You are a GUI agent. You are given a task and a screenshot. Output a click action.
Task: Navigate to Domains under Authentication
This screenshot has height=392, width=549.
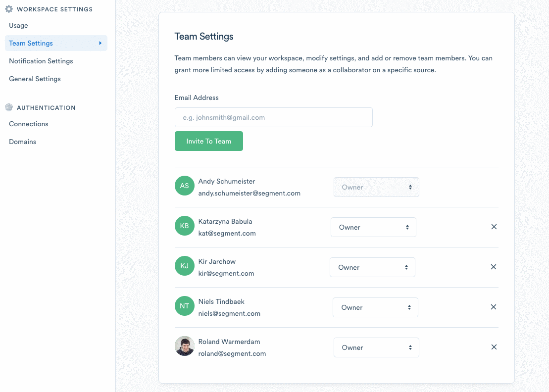22,142
